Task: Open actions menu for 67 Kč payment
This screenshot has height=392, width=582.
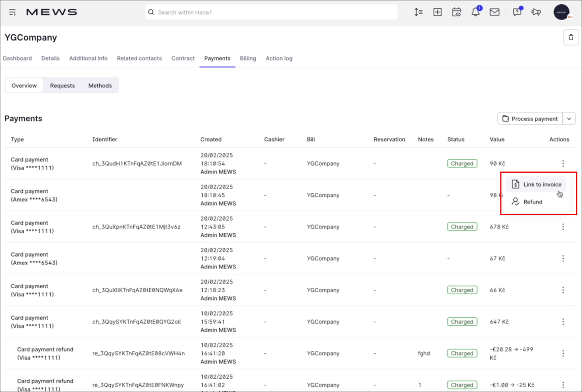Action: point(563,258)
